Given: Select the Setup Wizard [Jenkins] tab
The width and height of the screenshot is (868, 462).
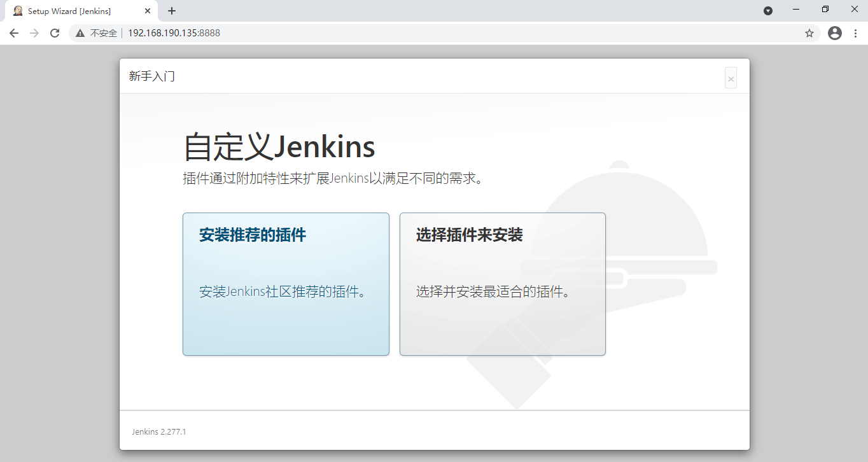Looking at the screenshot, I should point(81,11).
